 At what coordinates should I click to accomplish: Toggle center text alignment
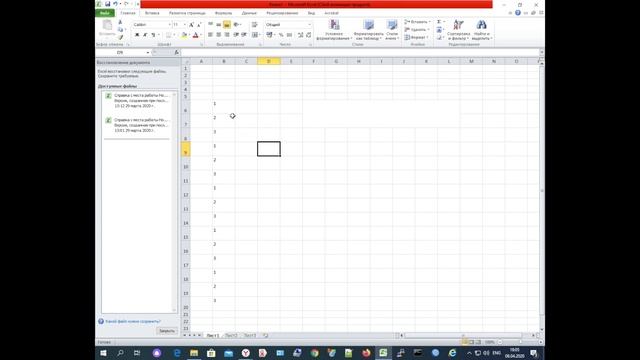(x=218, y=35)
